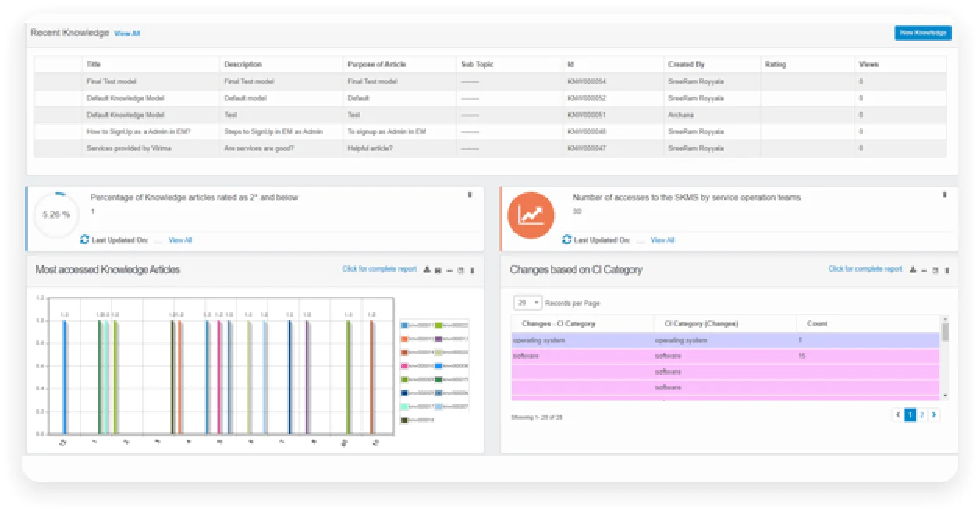The image size is (980, 512).
Task: Open complete report for Changes based on CI Category
Action: point(865,269)
